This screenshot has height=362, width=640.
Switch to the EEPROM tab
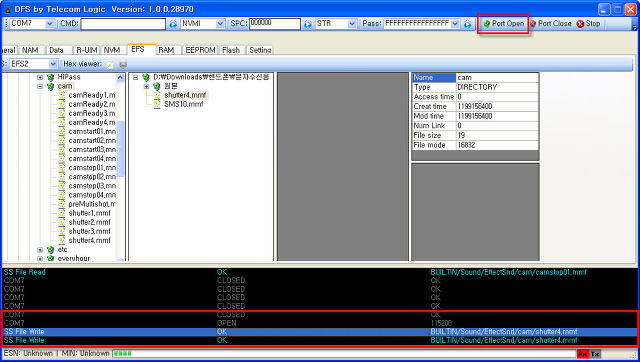coord(200,50)
